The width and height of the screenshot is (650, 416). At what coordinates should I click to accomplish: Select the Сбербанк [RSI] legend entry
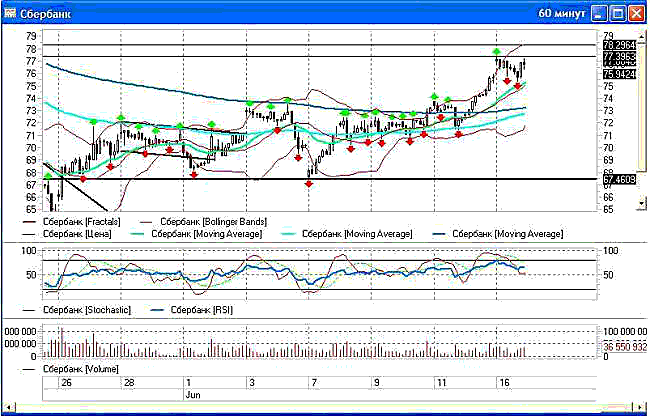192,310
